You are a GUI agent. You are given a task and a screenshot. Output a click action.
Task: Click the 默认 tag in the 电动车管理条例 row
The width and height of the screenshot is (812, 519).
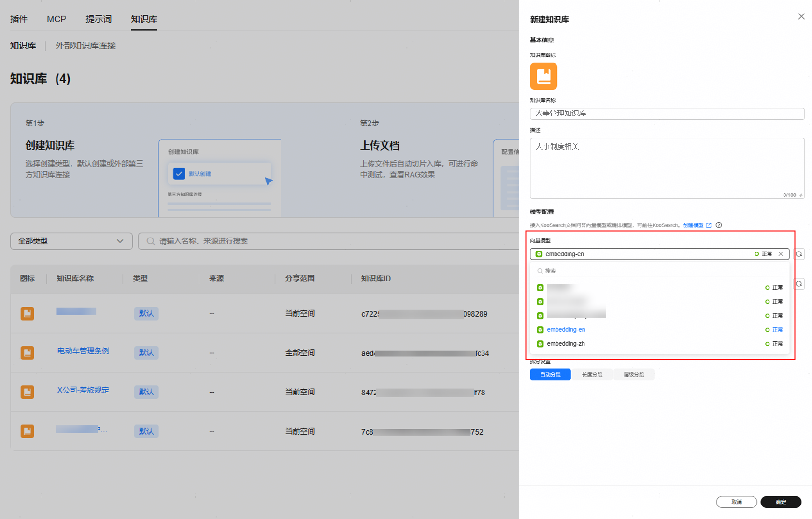click(x=146, y=352)
